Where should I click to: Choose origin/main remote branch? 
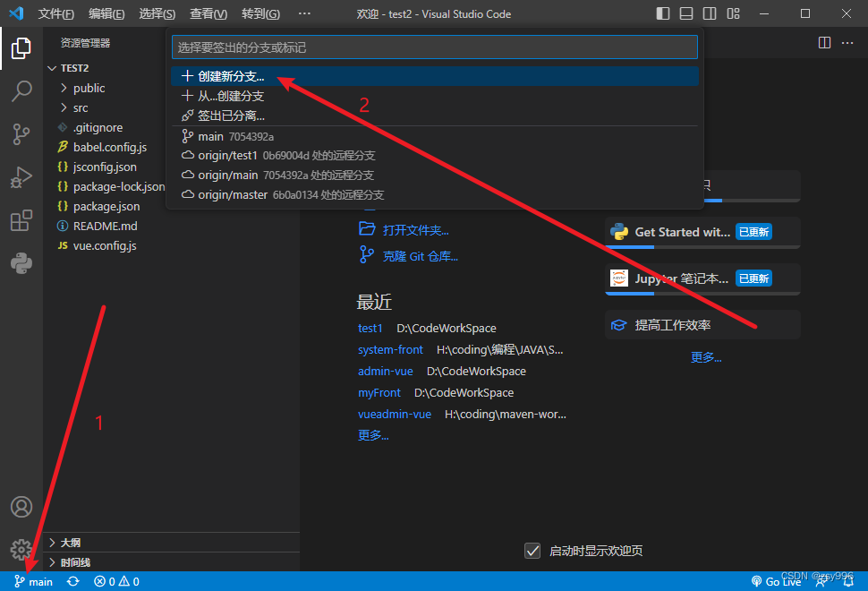click(435, 176)
